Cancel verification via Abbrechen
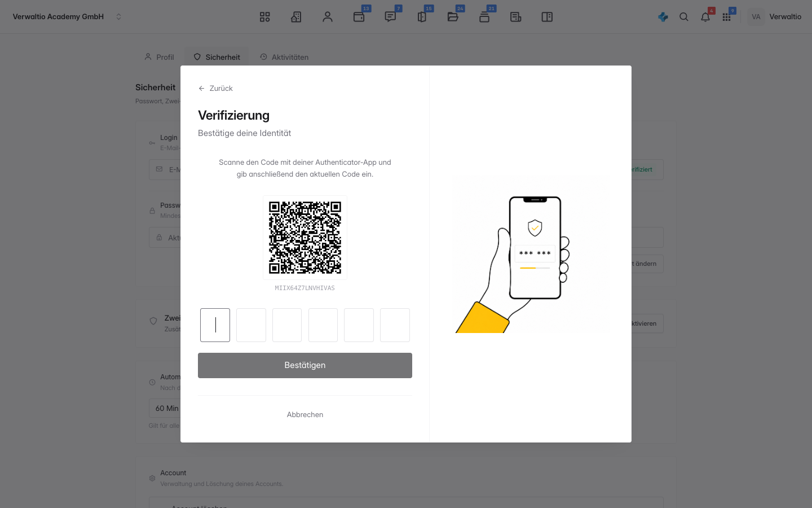Image resolution: width=812 pixels, height=508 pixels. (x=305, y=414)
